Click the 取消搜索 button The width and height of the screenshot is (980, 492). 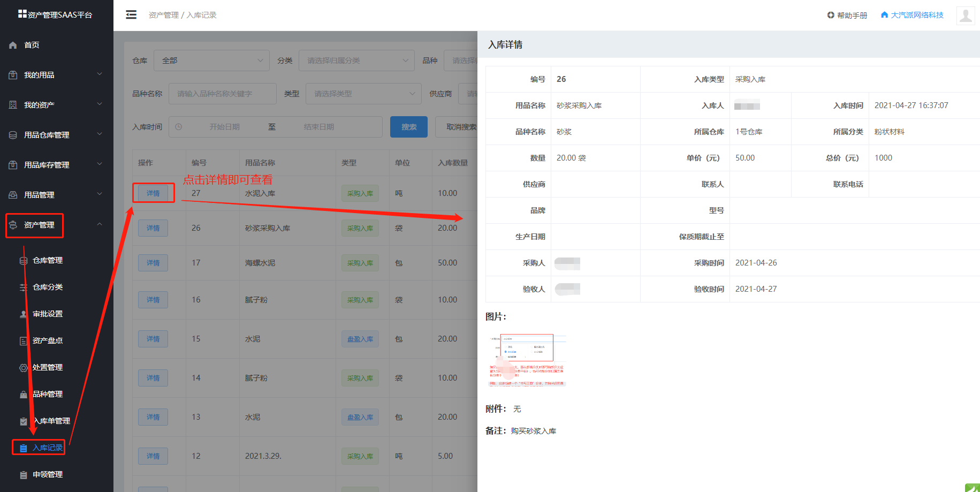(458, 127)
